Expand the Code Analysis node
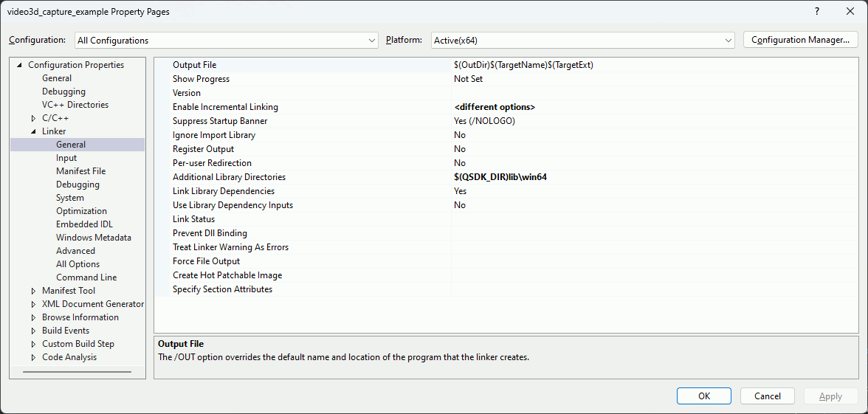 point(33,357)
